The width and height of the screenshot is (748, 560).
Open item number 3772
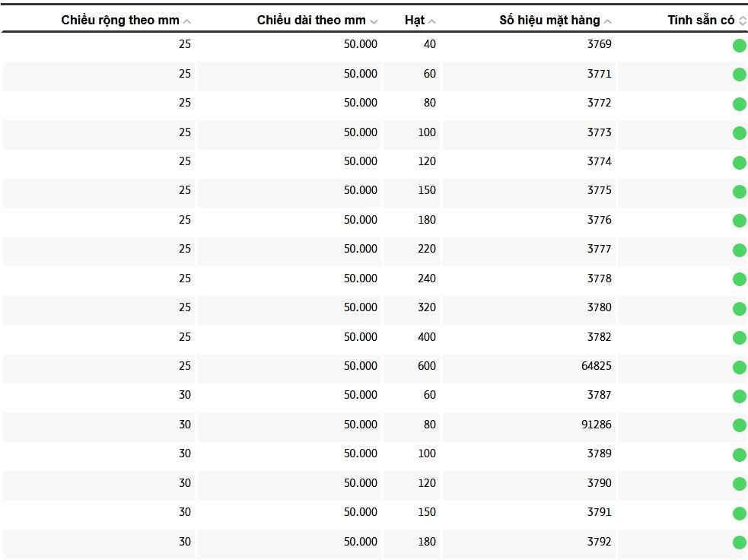[x=599, y=103]
